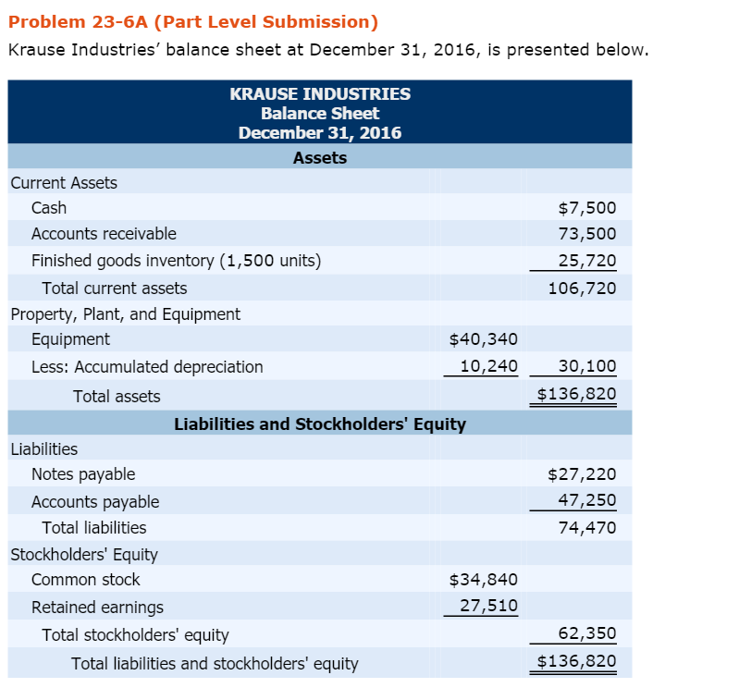Click the Liabilities and Stockholders' Equity header
Image resolution: width=739 pixels, height=700 pixels.
click(x=319, y=424)
